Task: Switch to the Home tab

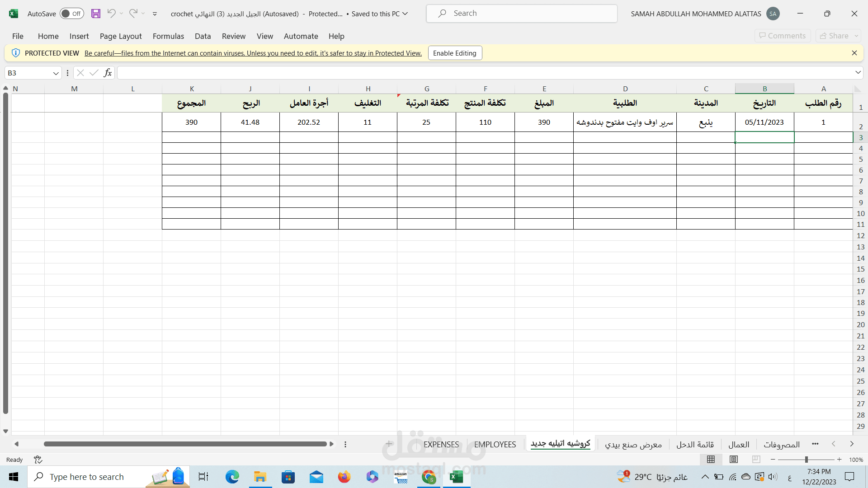Action: point(48,36)
